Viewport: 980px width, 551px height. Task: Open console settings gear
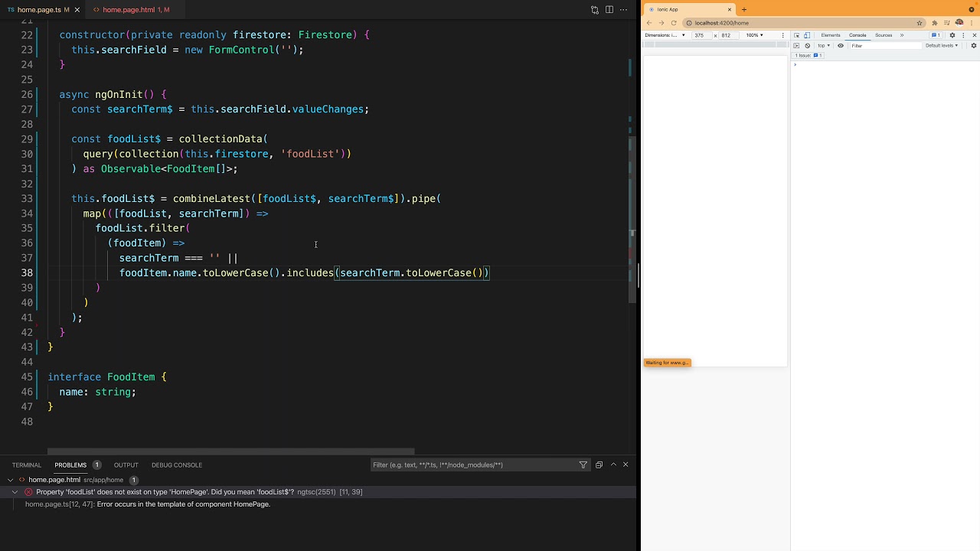click(x=974, y=46)
